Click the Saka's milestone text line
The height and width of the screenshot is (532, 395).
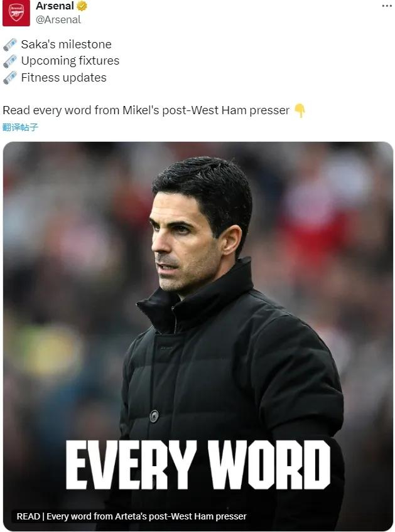(66, 45)
